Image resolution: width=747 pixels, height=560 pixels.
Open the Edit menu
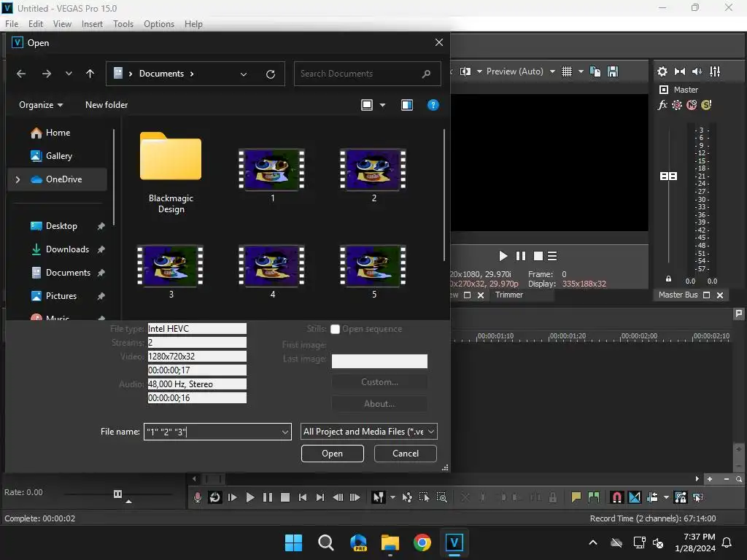tap(35, 24)
